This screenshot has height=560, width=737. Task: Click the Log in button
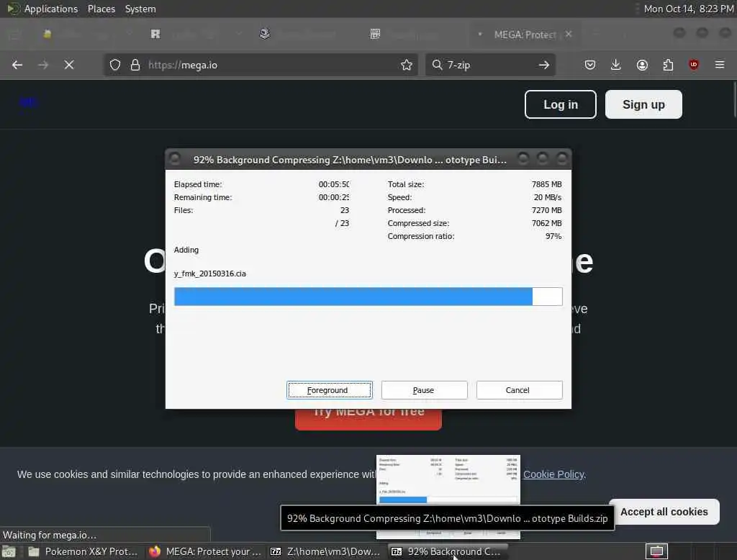pos(561,104)
